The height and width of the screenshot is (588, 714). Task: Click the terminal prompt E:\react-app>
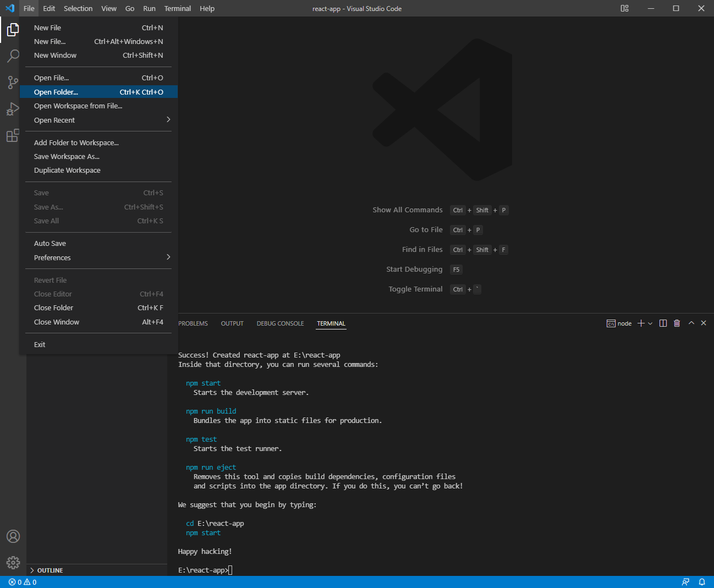(203, 570)
